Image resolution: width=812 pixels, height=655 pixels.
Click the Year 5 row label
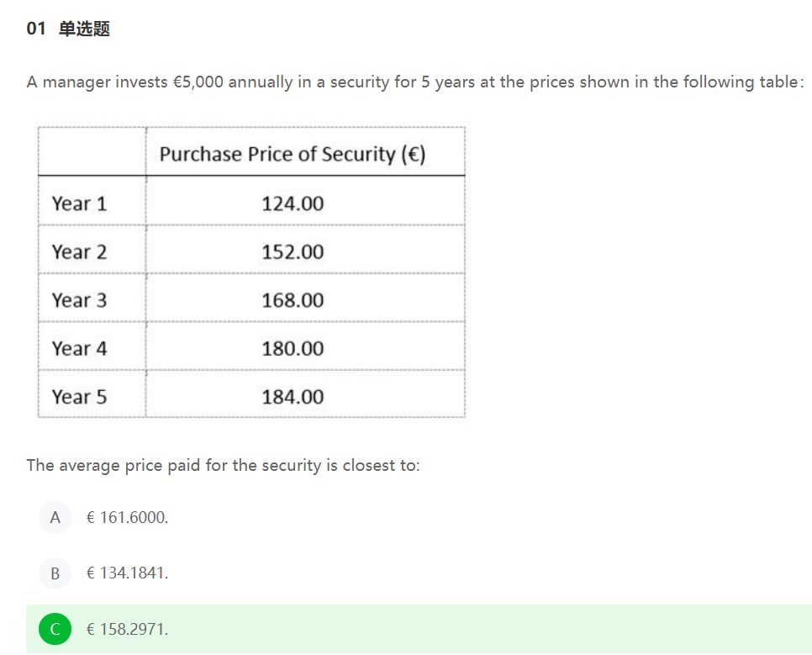click(79, 397)
